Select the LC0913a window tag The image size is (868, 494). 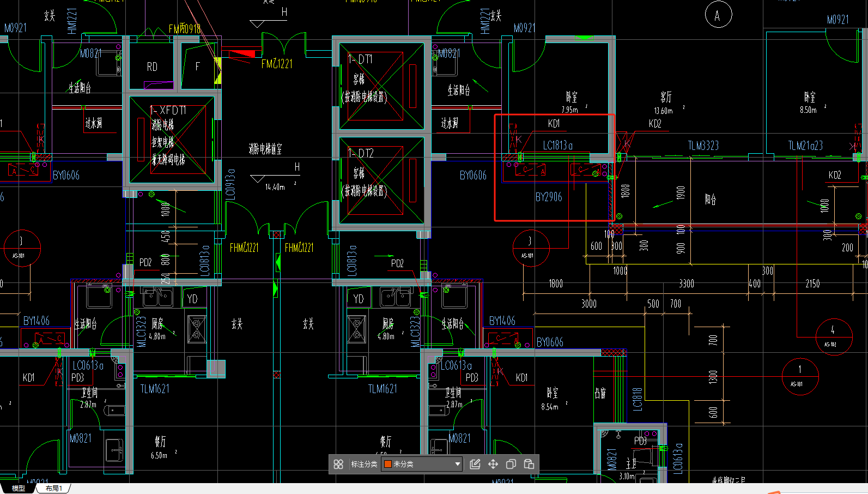[x=230, y=184]
